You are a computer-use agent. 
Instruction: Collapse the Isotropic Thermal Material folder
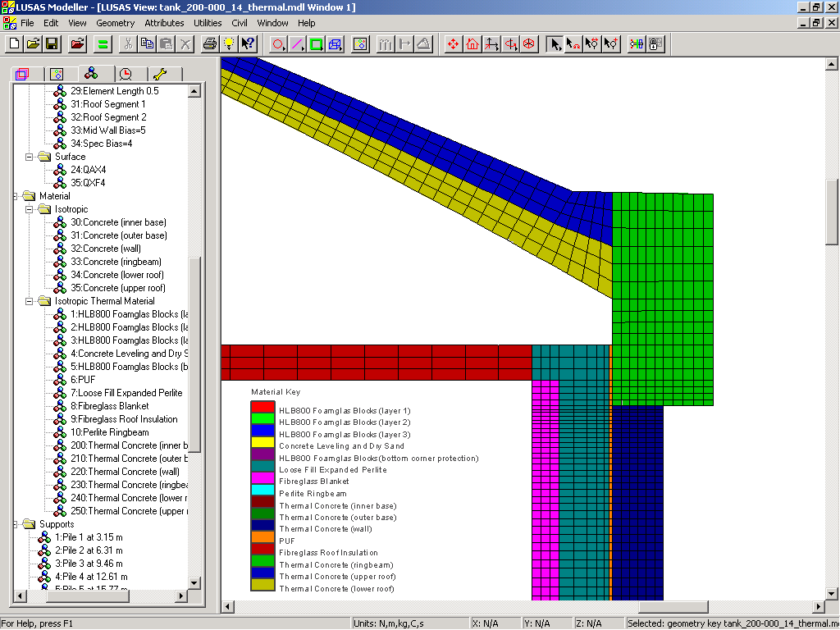pyautogui.click(x=30, y=301)
